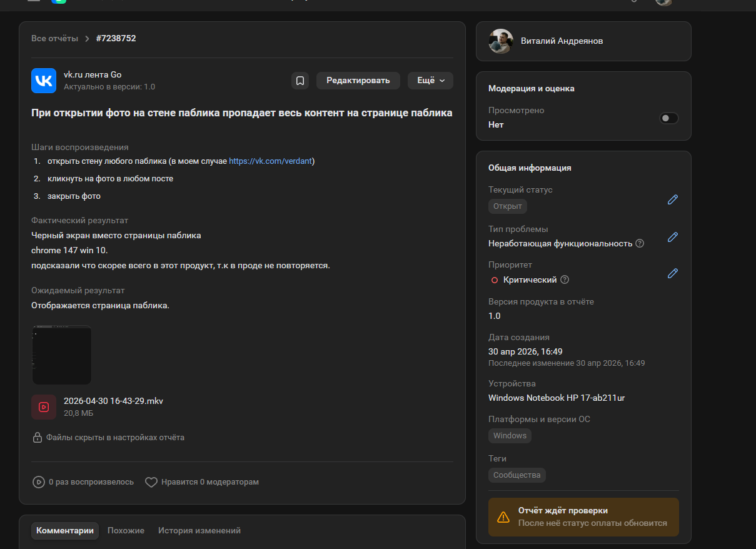Click the warning triangle in Отчёт ждёт проверки
756x549 pixels.
click(503, 517)
